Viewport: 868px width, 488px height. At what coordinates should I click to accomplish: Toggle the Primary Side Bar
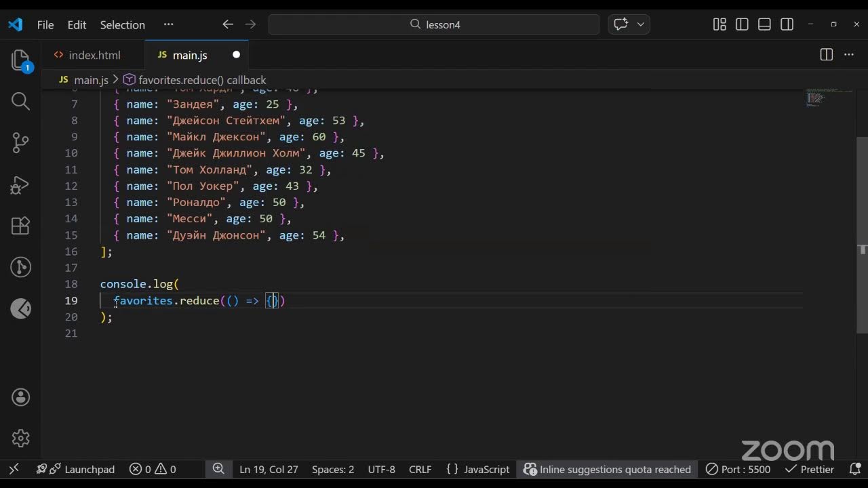pyautogui.click(x=742, y=24)
